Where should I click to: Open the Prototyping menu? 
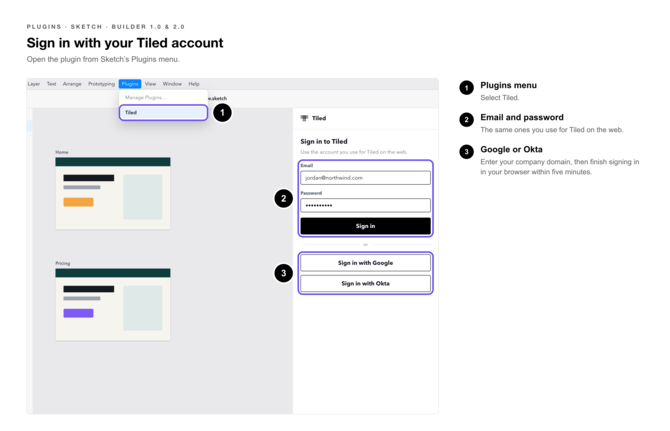point(101,84)
